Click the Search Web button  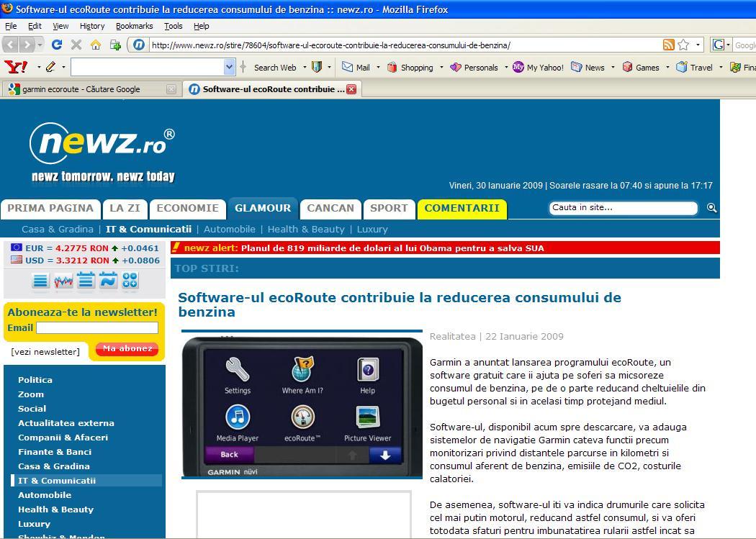click(x=275, y=68)
